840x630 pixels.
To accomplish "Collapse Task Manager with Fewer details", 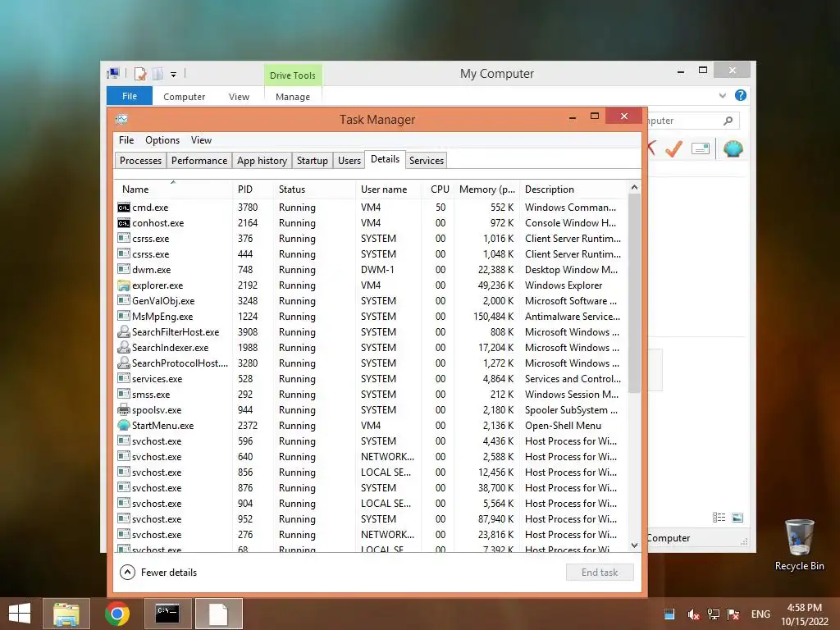I will (158, 572).
